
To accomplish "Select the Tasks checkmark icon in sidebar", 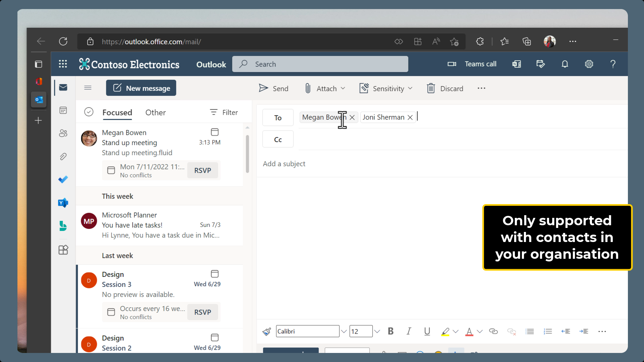I will pyautogui.click(x=63, y=179).
